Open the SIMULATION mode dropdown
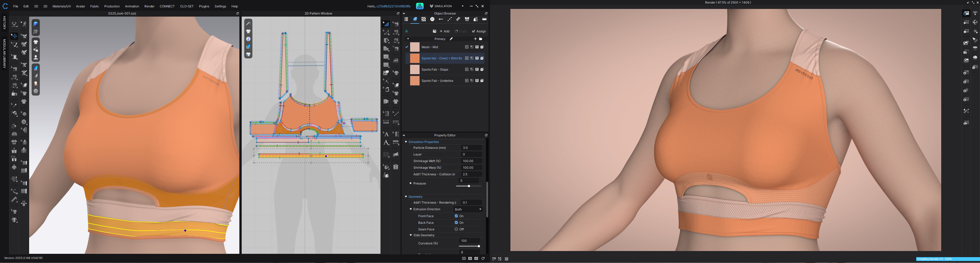The image size is (980, 263). (x=463, y=6)
